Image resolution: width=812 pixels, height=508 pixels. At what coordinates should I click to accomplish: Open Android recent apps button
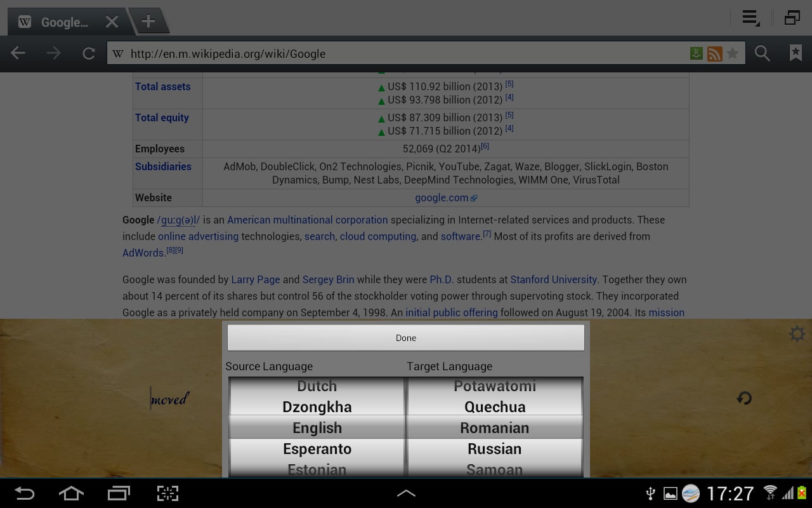(x=119, y=493)
